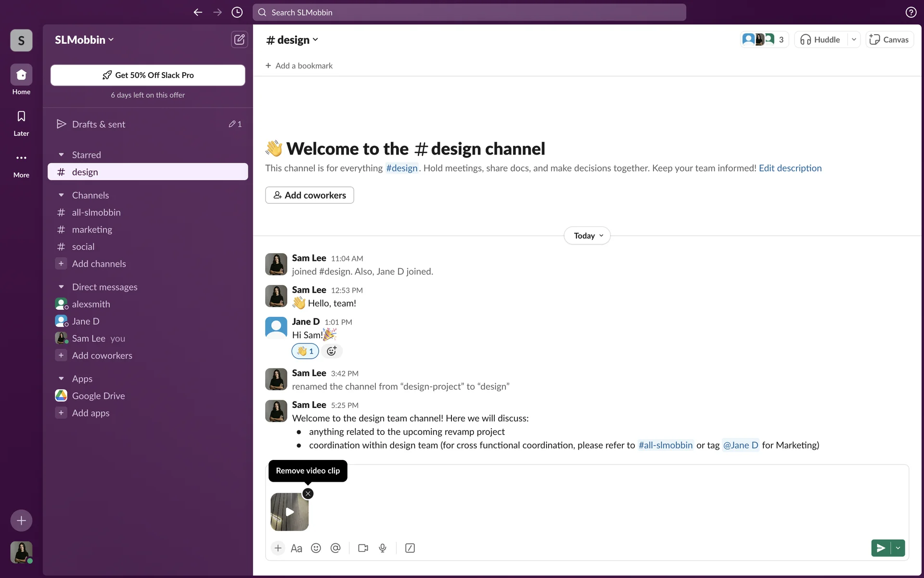Click the emoji picker in composer
924x578 pixels.
click(316, 548)
